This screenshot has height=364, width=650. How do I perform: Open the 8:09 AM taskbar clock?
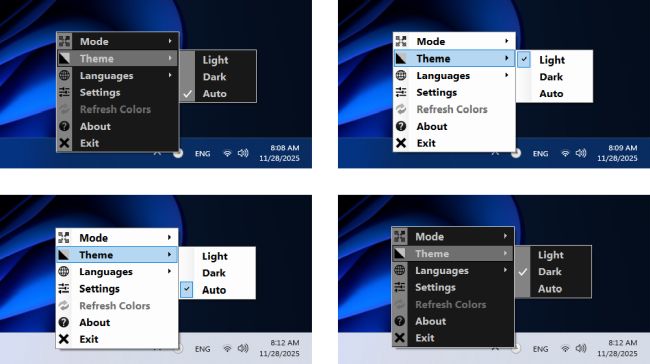[617, 153]
